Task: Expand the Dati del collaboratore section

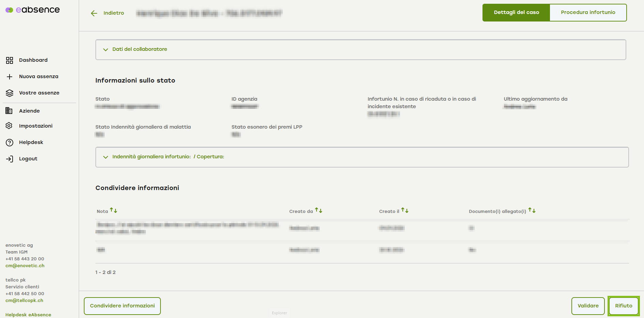Action: point(106,49)
